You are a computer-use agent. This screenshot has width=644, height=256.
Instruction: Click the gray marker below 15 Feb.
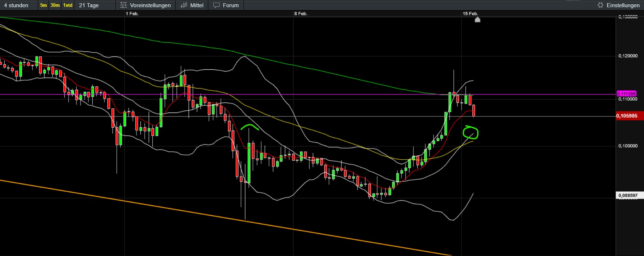477,20
